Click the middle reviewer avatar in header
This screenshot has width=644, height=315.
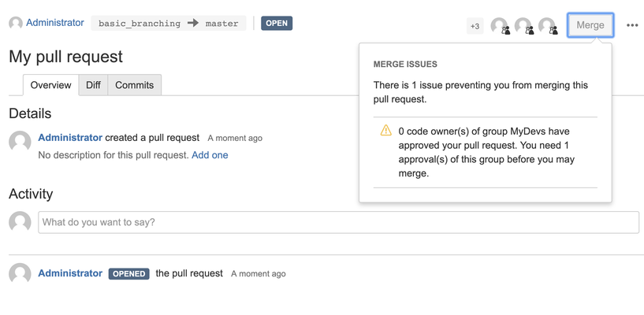[523, 26]
